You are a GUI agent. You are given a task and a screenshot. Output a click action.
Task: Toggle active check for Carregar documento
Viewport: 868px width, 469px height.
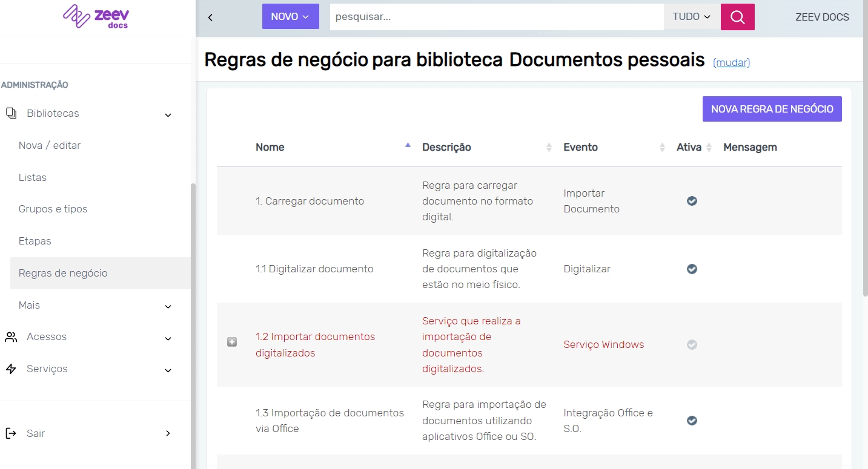click(692, 201)
